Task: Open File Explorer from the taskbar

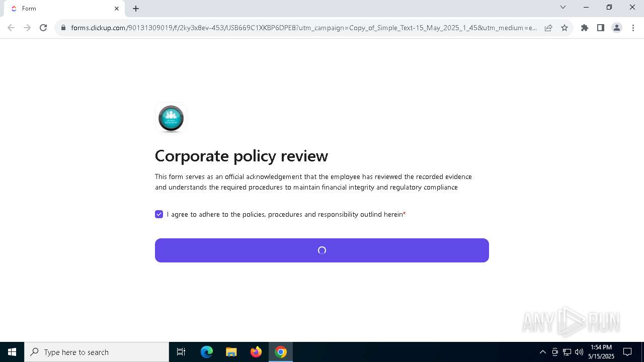Action: [231, 352]
